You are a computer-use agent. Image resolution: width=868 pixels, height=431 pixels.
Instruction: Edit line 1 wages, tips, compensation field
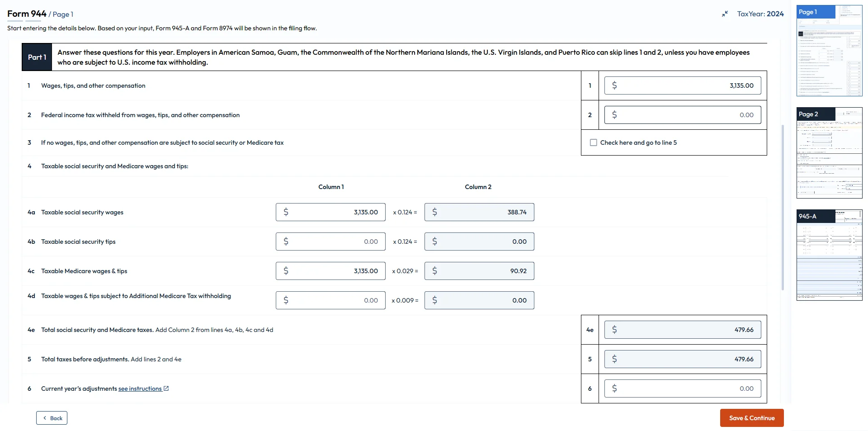point(683,85)
